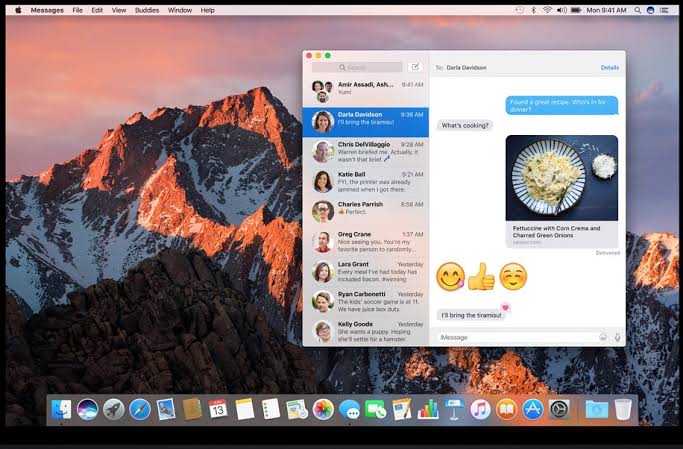Open iTunes music note icon in Dock
Viewport: 683px width, 449px height.
coord(480,409)
